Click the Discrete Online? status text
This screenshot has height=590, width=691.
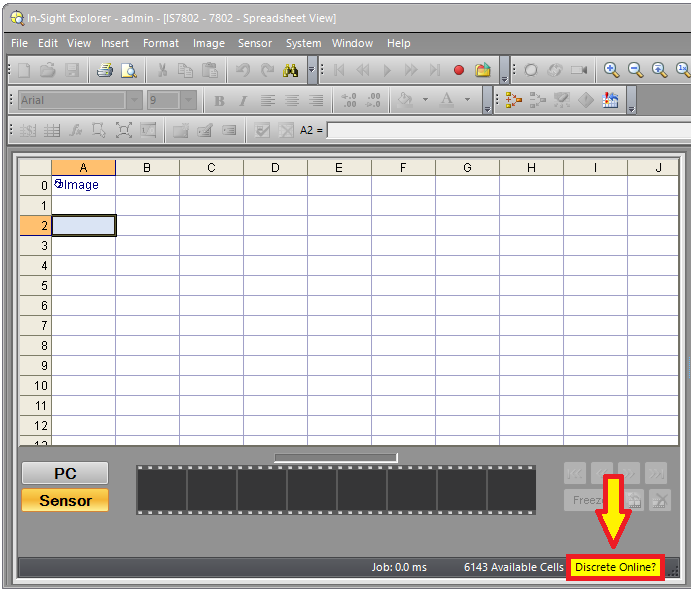click(x=615, y=567)
